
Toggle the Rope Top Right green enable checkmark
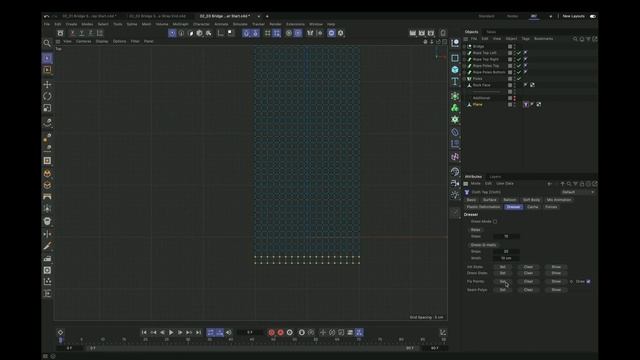[x=519, y=60]
